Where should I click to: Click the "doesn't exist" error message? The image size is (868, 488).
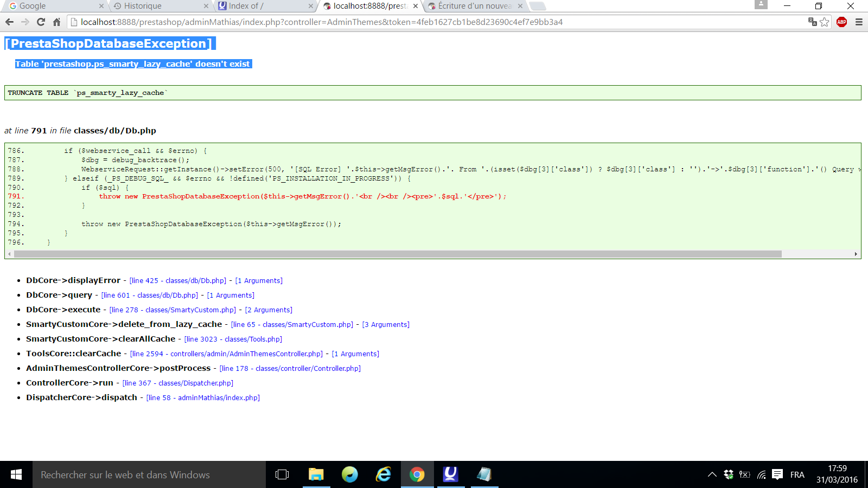(x=133, y=64)
